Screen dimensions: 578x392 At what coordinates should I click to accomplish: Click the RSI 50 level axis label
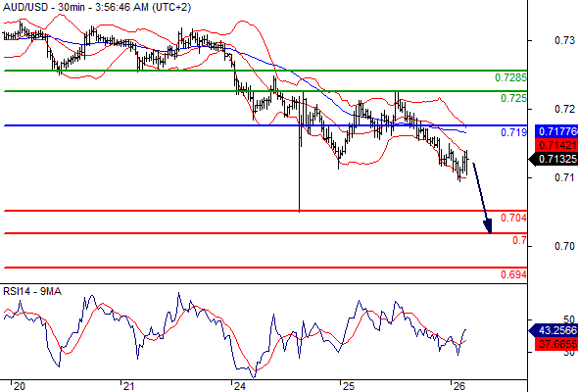coord(569,319)
